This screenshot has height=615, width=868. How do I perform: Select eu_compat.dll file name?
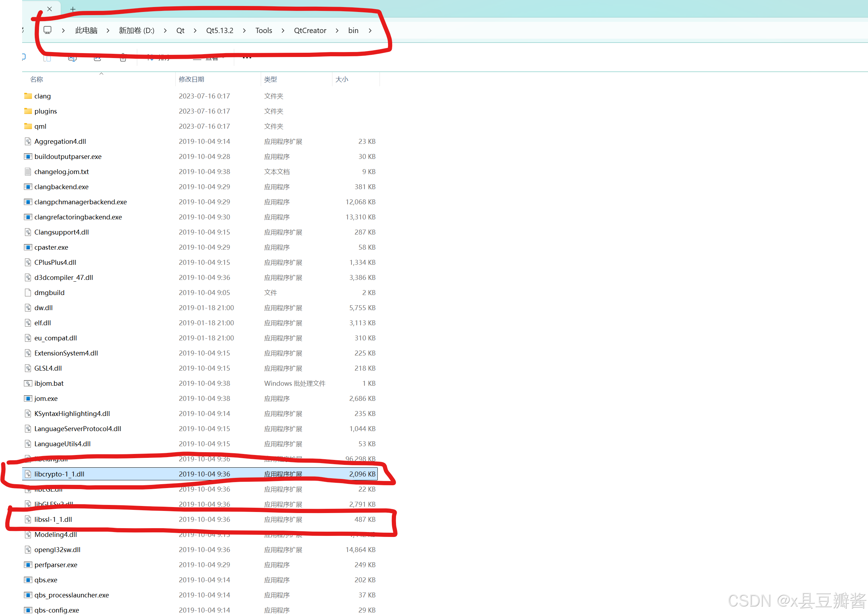[x=56, y=338]
